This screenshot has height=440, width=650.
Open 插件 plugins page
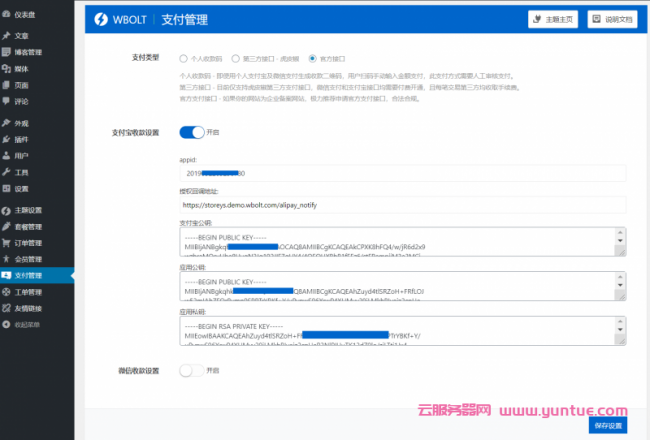(21, 140)
